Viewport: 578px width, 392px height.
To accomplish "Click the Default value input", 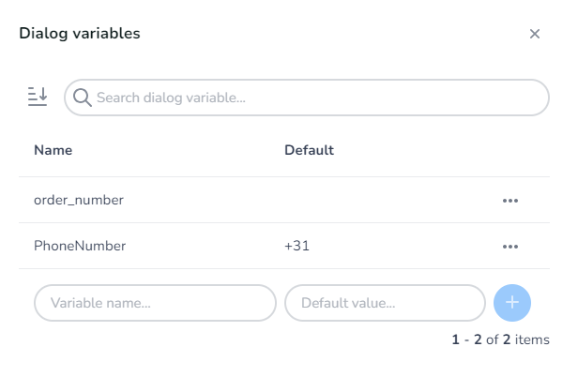I will tap(385, 303).
